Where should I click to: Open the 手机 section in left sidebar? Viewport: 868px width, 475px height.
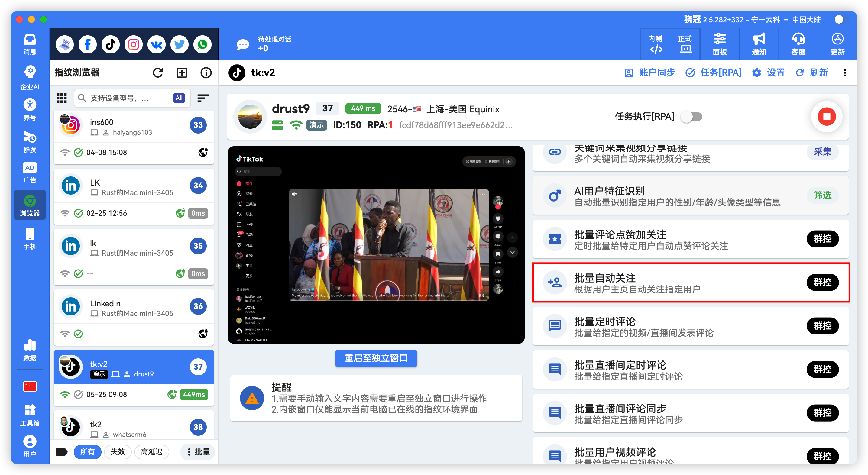[30, 239]
